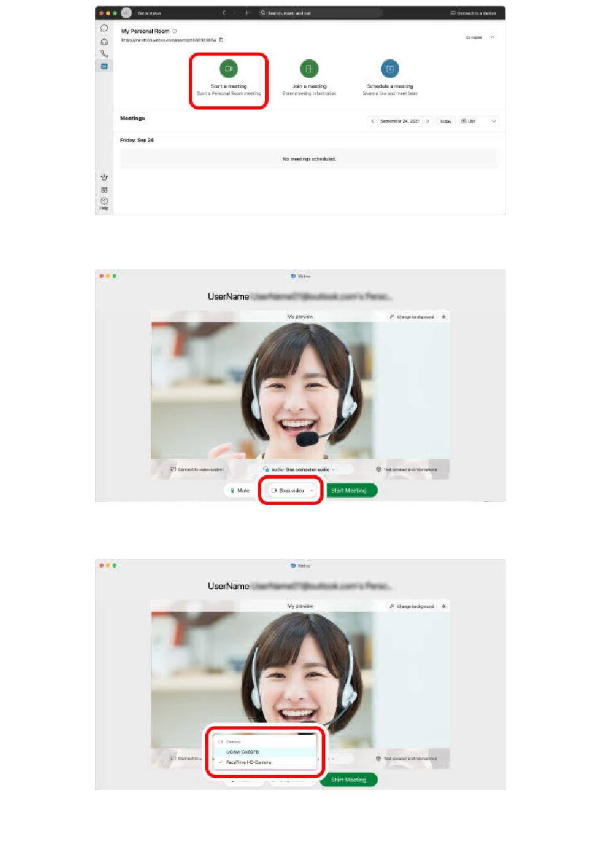This screenshot has width=598, height=868.
Task: Select the Meetings icon in the sidebar
Action: coord(104,66)
